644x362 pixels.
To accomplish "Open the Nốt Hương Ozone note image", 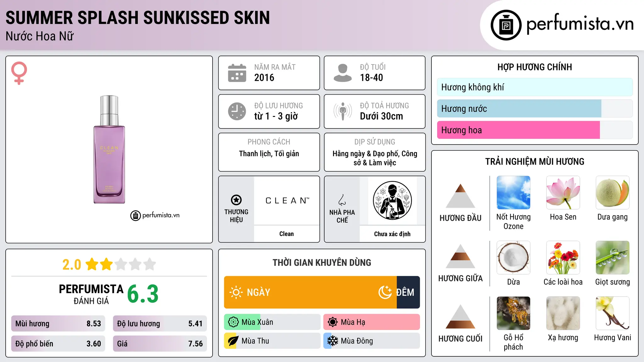I will (x=514, y=193).
